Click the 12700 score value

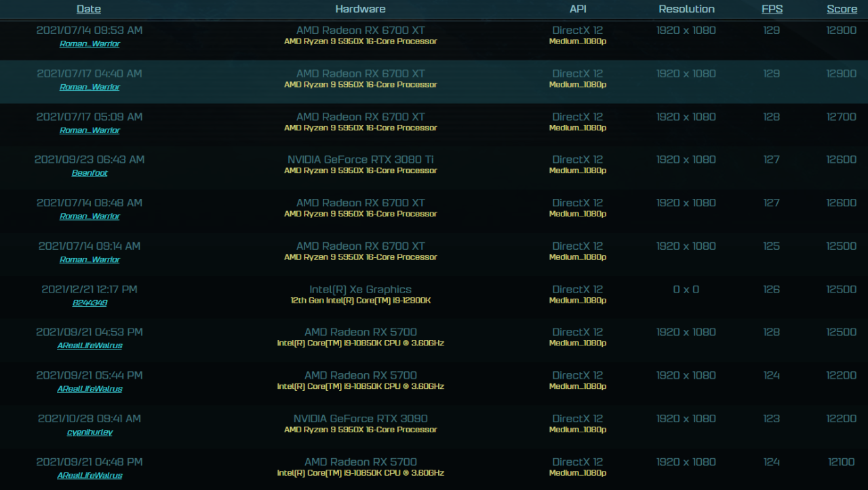point(842,117)
